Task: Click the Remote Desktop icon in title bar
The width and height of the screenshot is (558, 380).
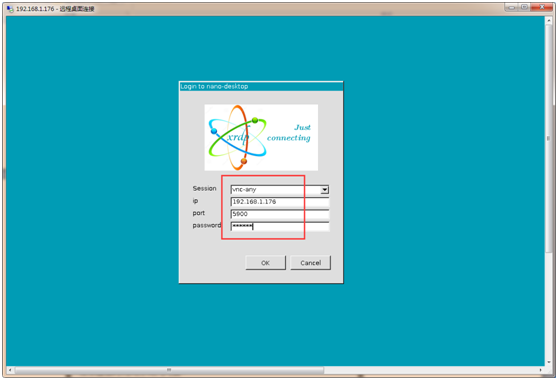Action: click(10, 9)
